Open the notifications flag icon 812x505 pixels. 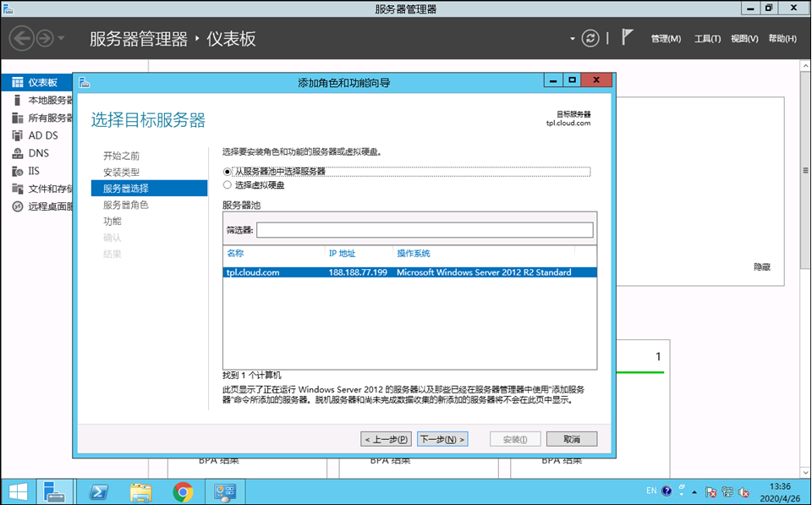click(x=627, y=38)
